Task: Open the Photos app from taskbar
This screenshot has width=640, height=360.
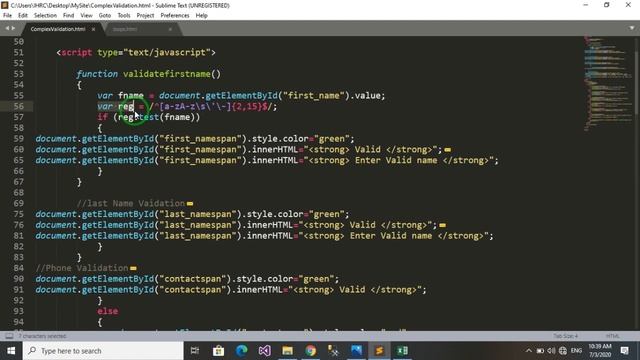Action: 356,351
